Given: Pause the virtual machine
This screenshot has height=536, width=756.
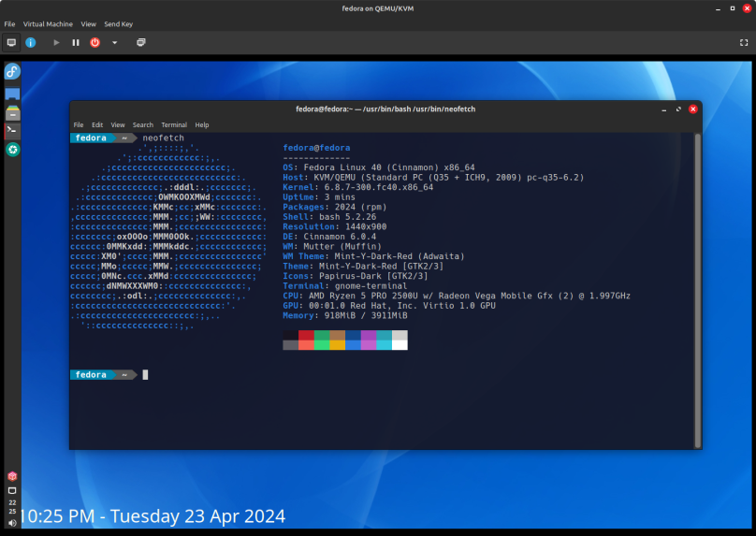Looking at the screenshot, I should [76, 42].
